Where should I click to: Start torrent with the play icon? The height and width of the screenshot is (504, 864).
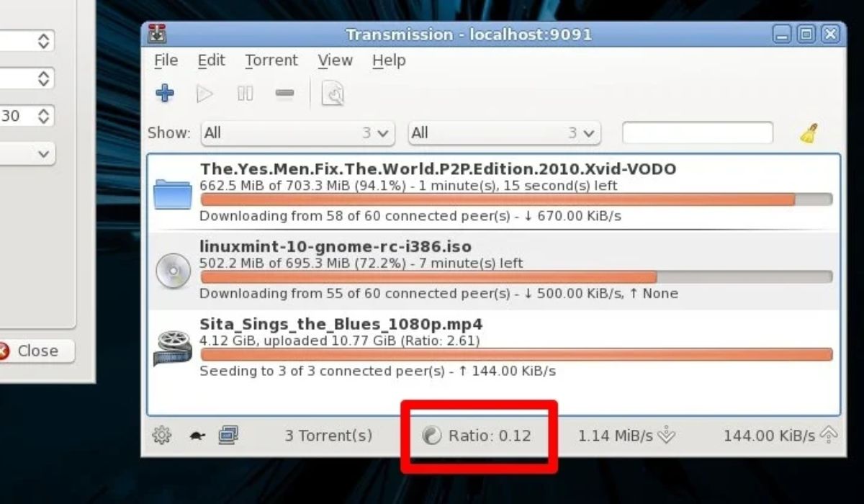point(204,94)
